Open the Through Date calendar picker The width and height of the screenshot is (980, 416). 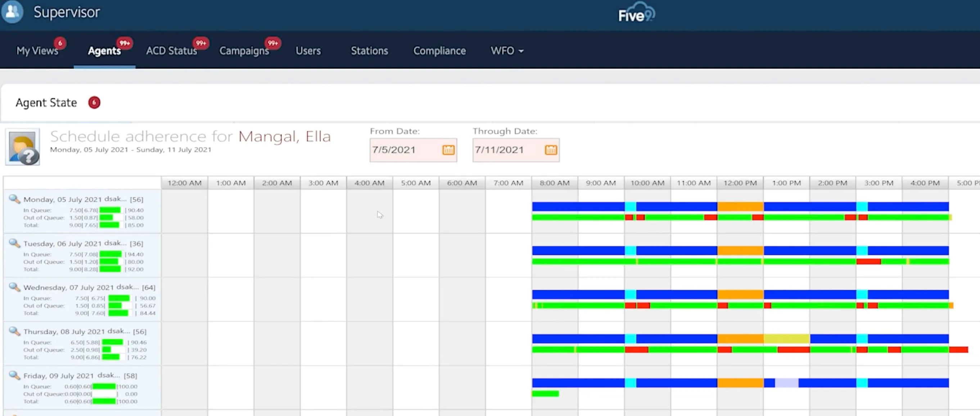point(551,149)
